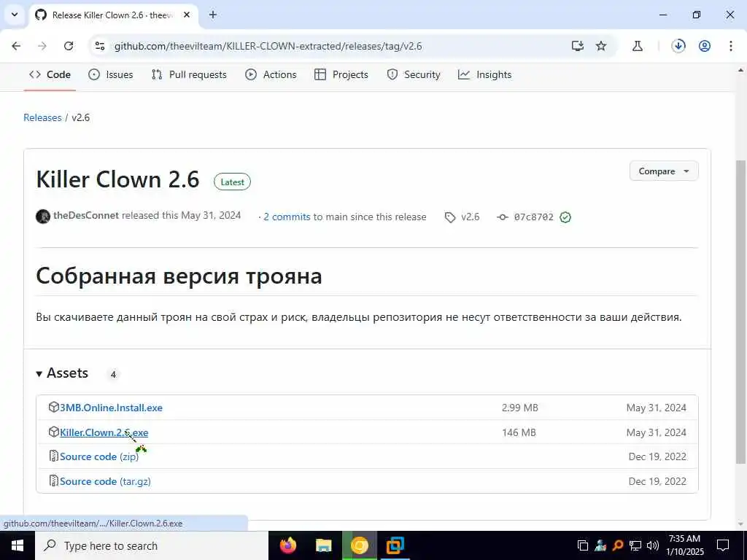This screenshot has width=747, height=560.
Task: Open site information icon in address bar
Action: coord(100,46)
